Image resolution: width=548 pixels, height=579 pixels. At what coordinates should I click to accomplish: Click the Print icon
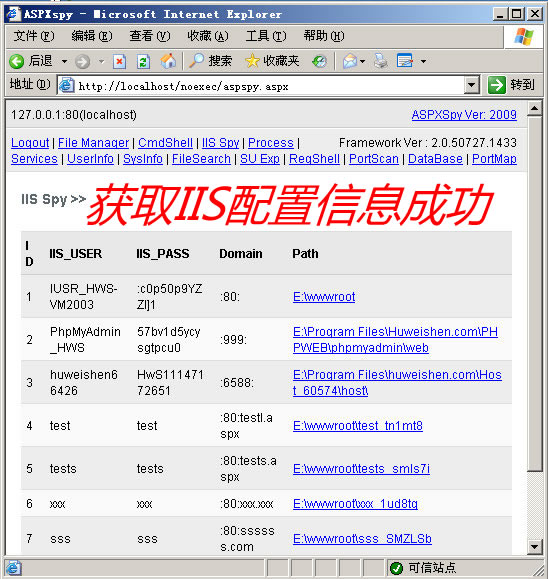click(380, 61)
